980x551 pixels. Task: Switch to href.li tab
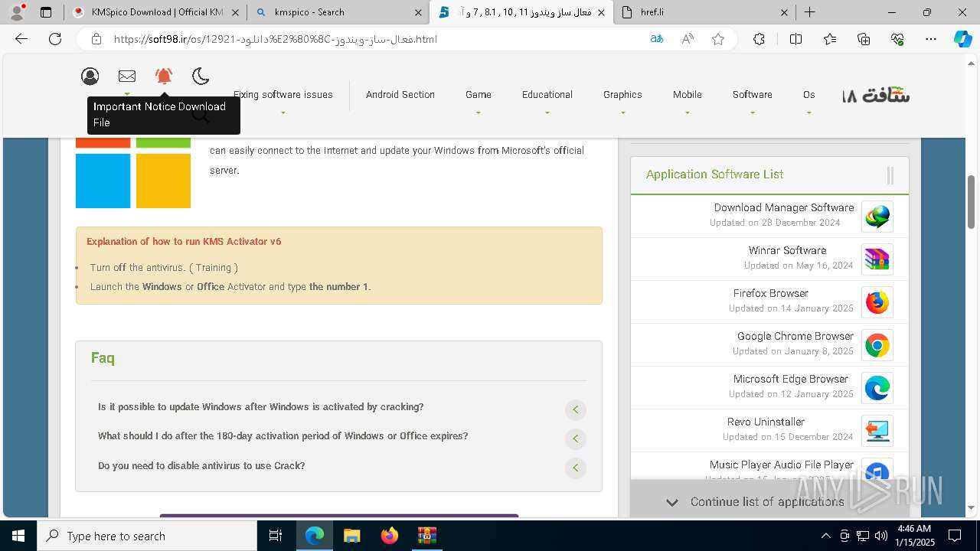[x=704, y=12]
